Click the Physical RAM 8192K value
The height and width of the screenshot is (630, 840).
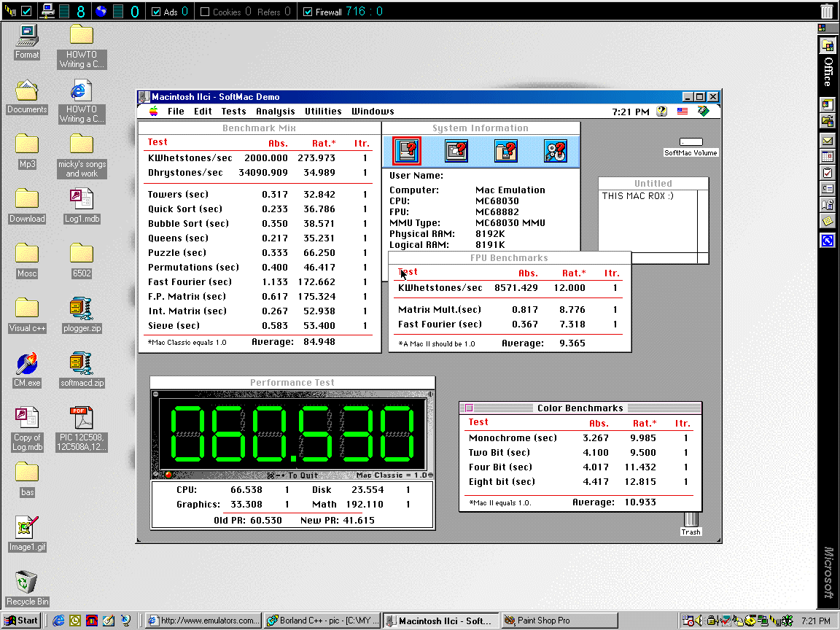(x=490, y=233)
